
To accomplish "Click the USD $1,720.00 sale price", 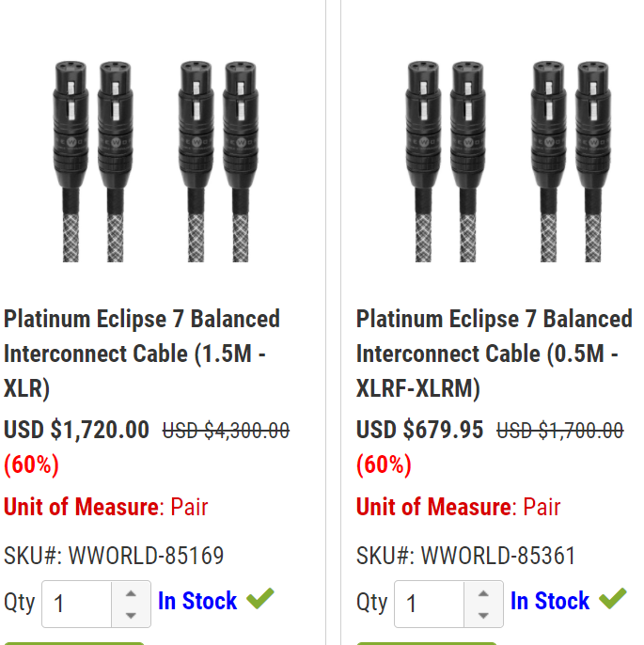I will (x=76, y=430).
